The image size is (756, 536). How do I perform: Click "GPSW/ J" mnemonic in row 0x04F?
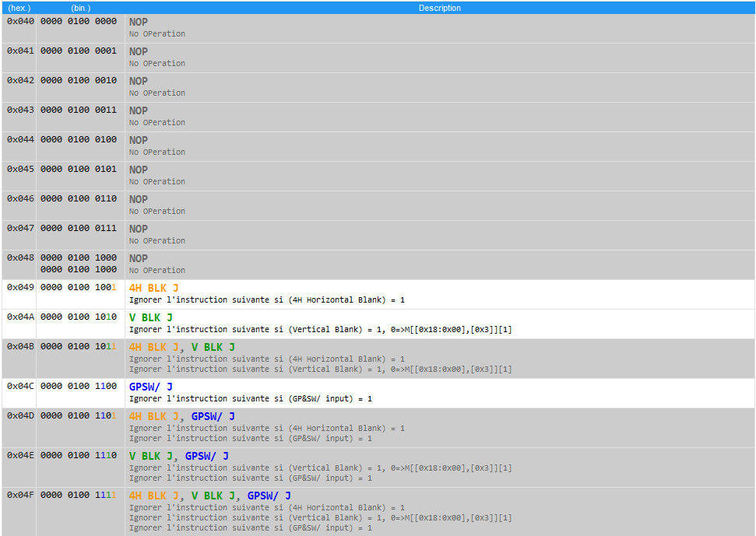tap(269, 496)
